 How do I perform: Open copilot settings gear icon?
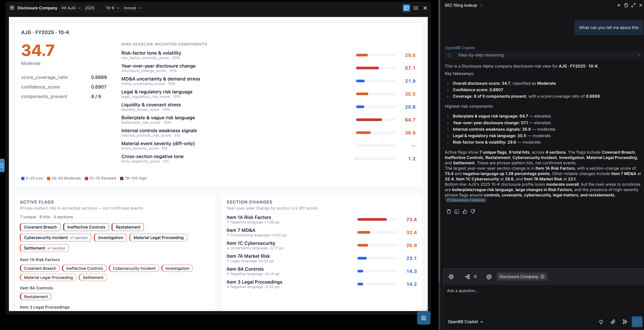pos(451,277)
